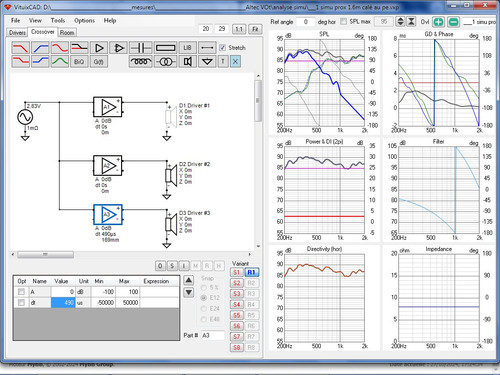Switch to the Room tab
Image resolution: width=500 pixels, height=375 pixels.
click(x=67, y=32)
